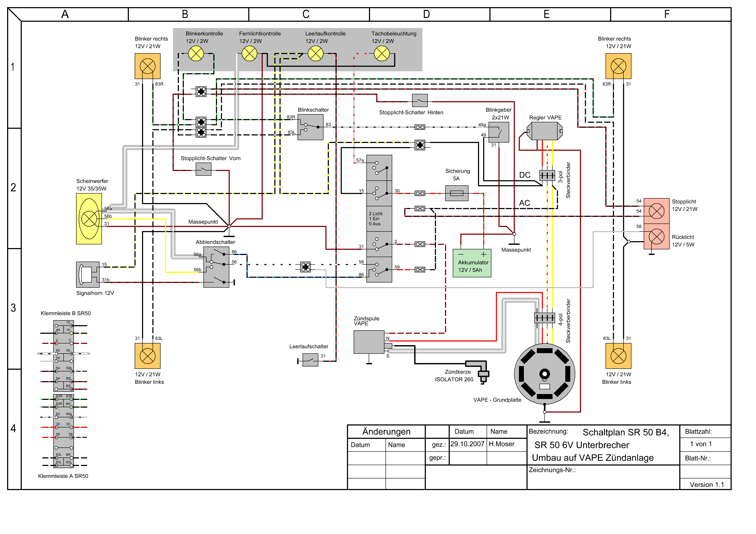Click the date '29.10.2007' cell
The image size is (756, 534).
467,444
